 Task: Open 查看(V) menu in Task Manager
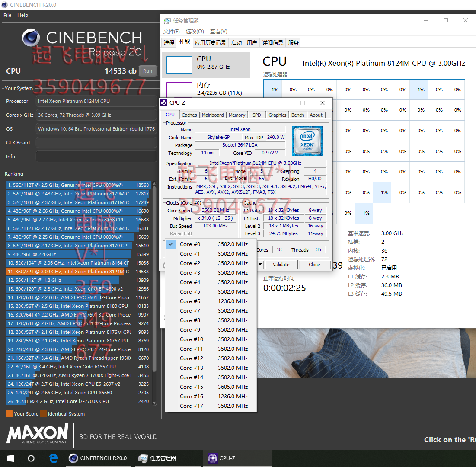219,32
